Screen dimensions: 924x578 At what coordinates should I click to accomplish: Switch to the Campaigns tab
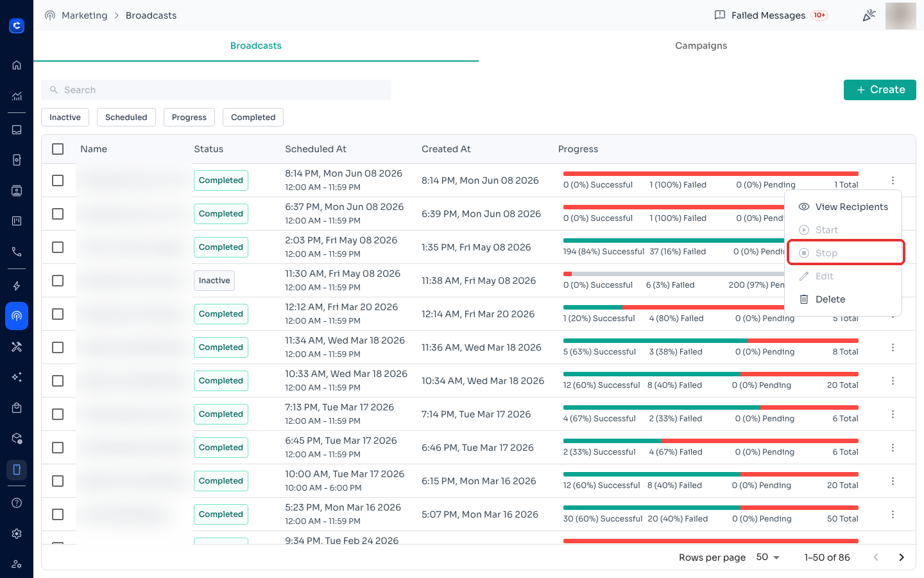(701, 46)
